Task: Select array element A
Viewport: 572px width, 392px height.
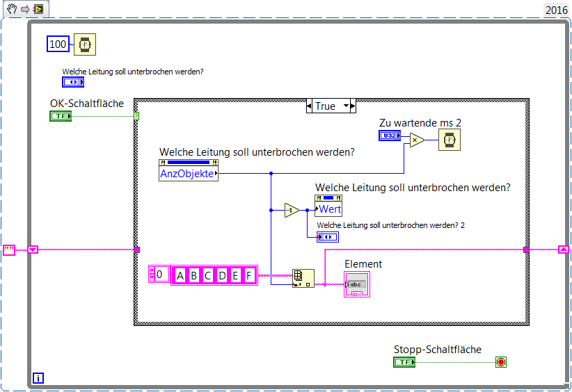Action: [x=180, y=275]
